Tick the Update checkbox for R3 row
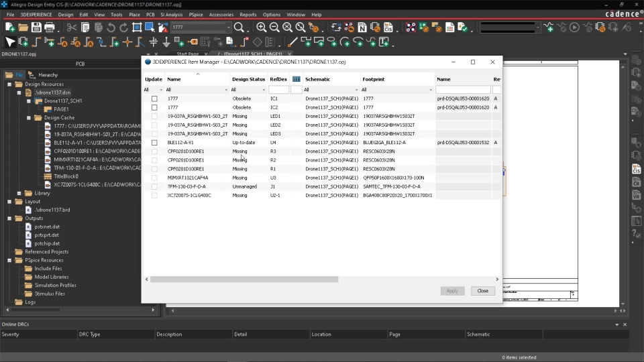Screen dimensions: 644x362 [154, 152]
